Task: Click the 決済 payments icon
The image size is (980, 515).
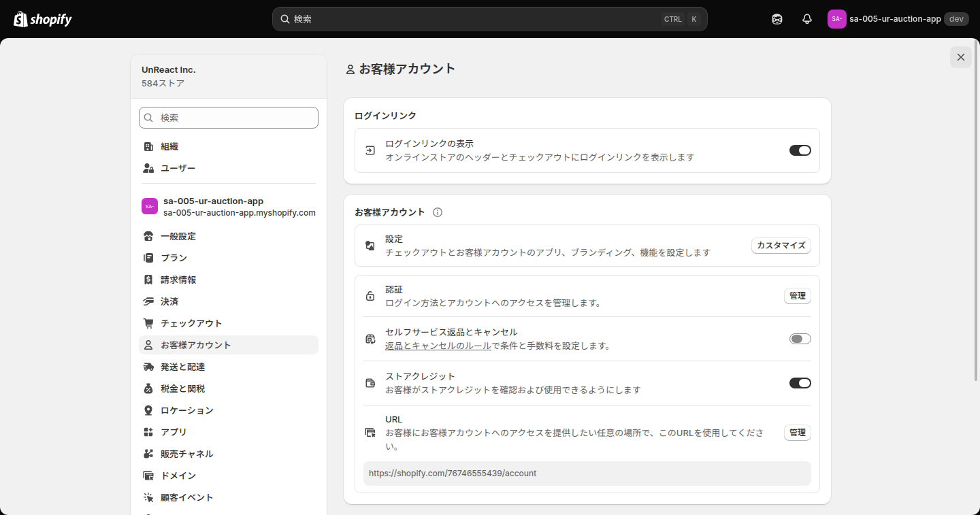Action: point(148,301)
